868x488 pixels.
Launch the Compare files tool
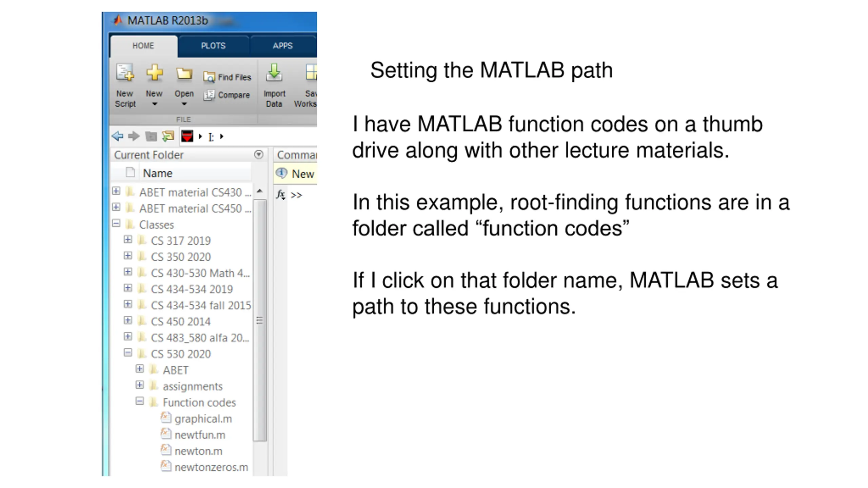click(226, 95)
